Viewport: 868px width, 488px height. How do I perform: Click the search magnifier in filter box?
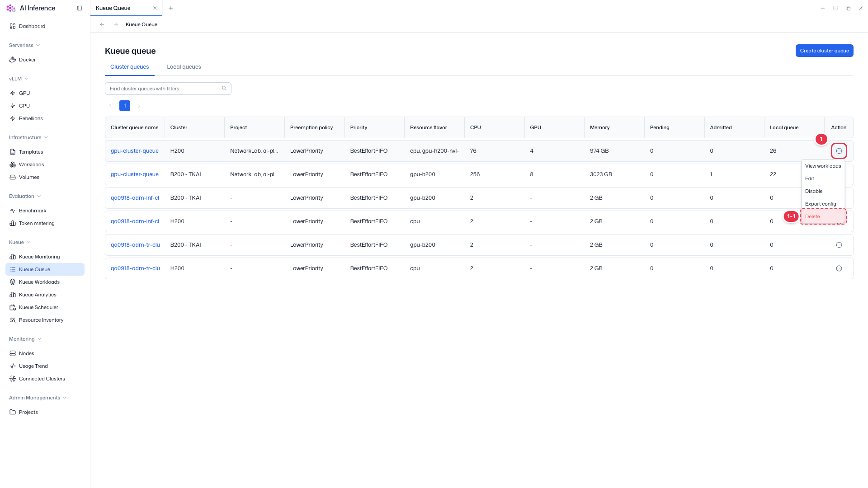[x=224, y=88]
